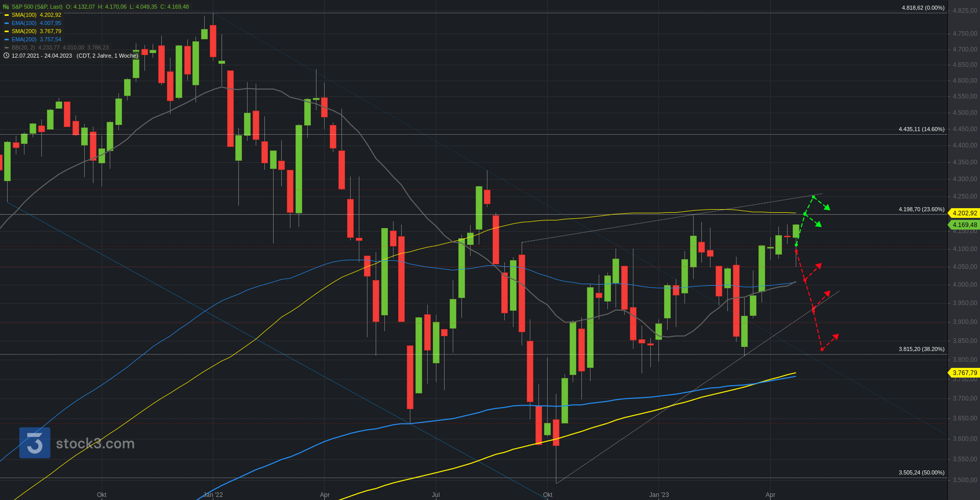Click the stock3.com watermark text

click(x=95, y=443)
